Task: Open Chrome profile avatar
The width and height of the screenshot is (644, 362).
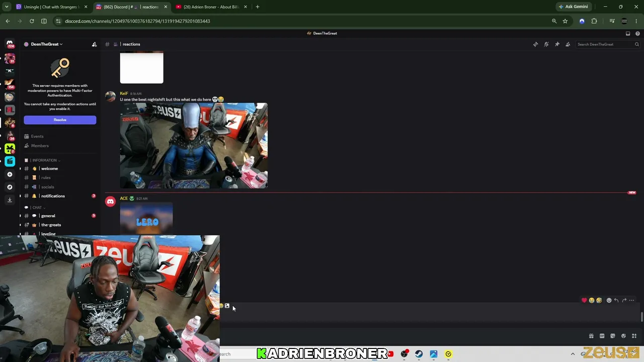Action: [624, 21]
